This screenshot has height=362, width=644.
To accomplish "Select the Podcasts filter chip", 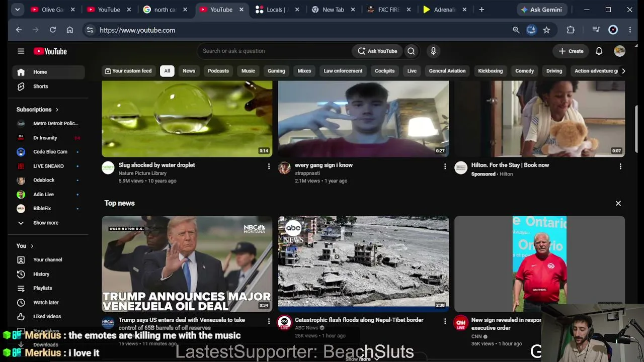I will coord(218,71).
